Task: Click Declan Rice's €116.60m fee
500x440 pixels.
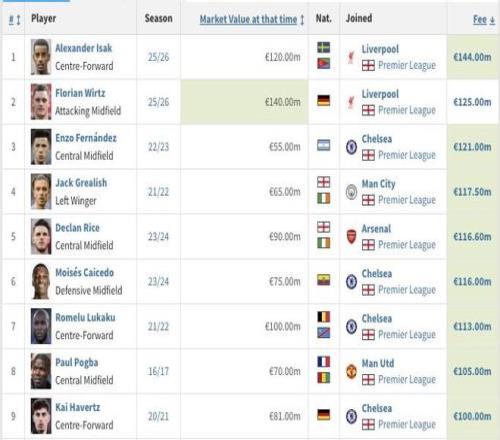Action: click(x=472, y=237)
